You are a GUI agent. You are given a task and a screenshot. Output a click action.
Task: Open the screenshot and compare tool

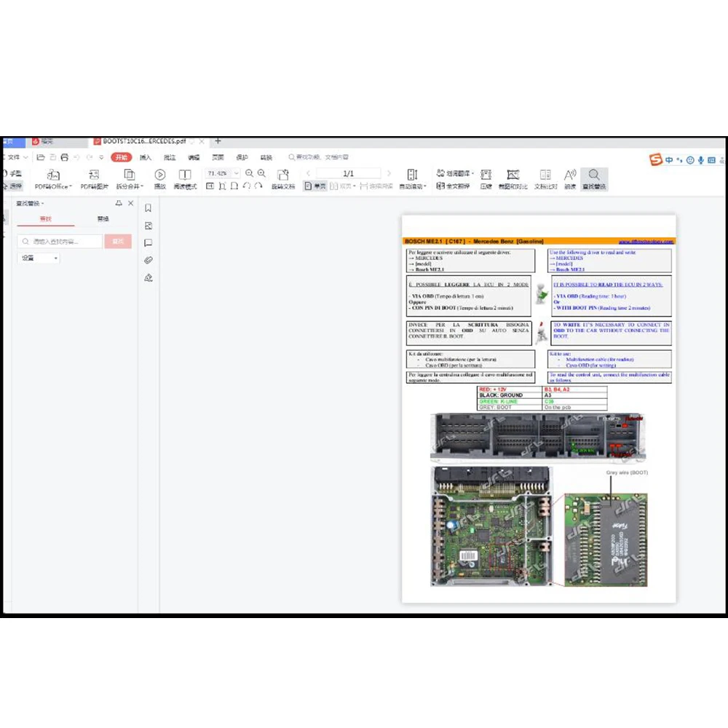click(x=513, y=179)
